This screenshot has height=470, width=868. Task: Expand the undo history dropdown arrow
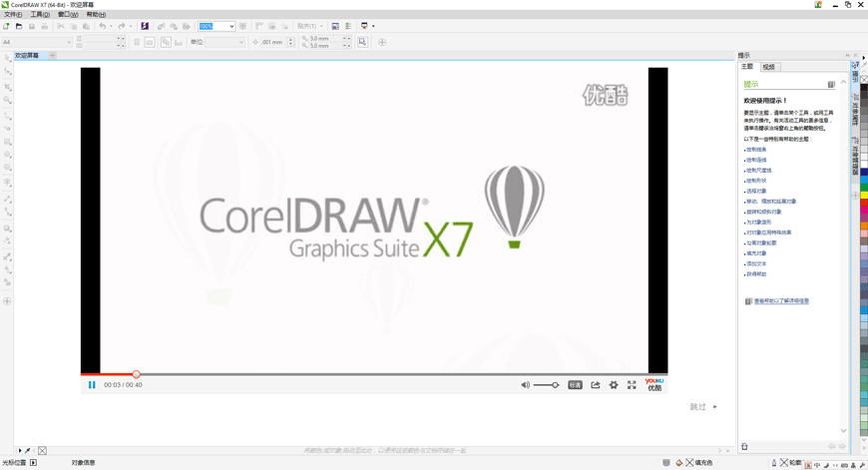(x=111, y=26)
